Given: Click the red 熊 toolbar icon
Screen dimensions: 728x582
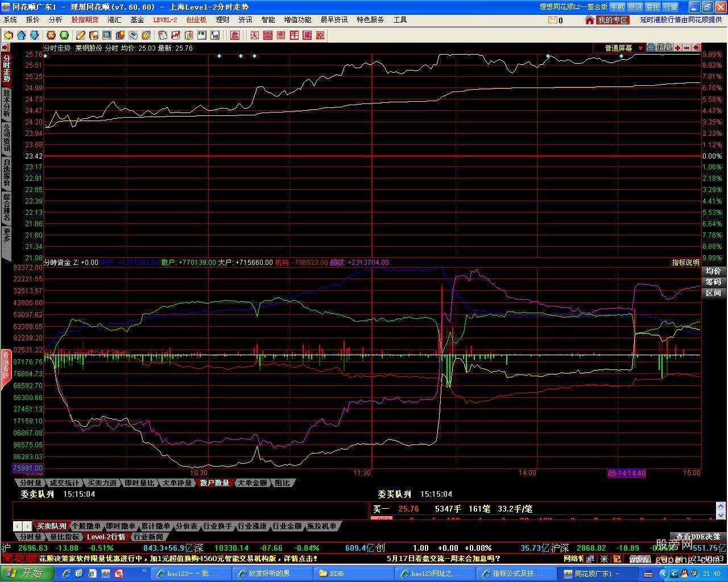Looking at the screenshot, I should tap(307, 35).
